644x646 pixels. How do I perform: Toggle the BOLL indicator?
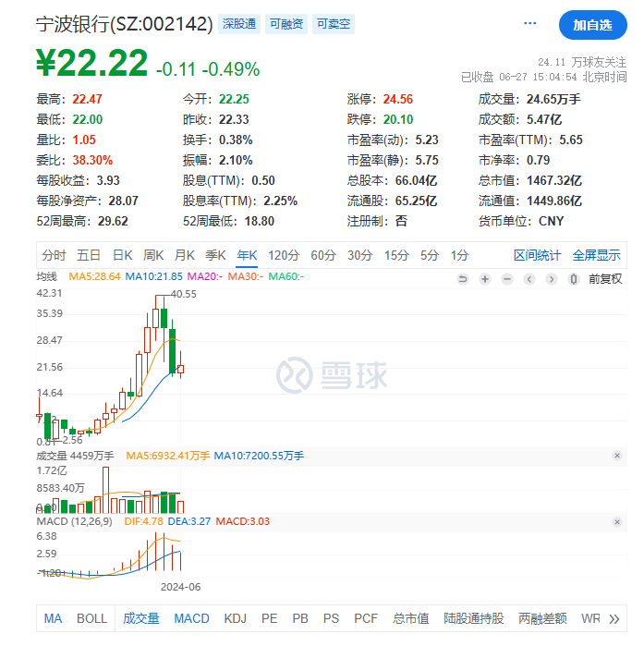[91, 618]
